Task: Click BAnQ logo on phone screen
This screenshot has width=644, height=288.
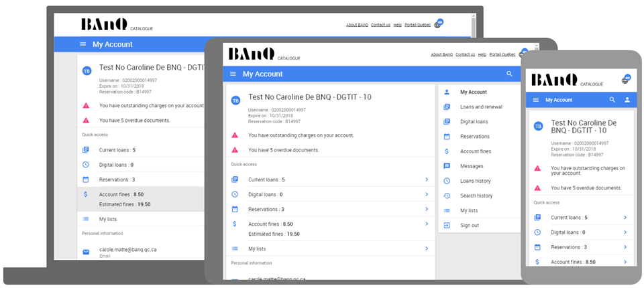Action: [554, 80]
